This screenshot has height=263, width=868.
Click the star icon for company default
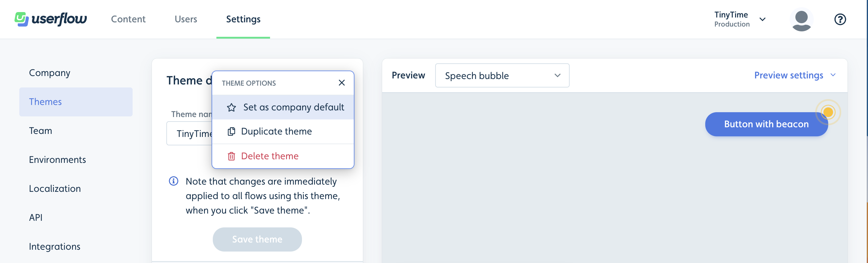(231, 108)
